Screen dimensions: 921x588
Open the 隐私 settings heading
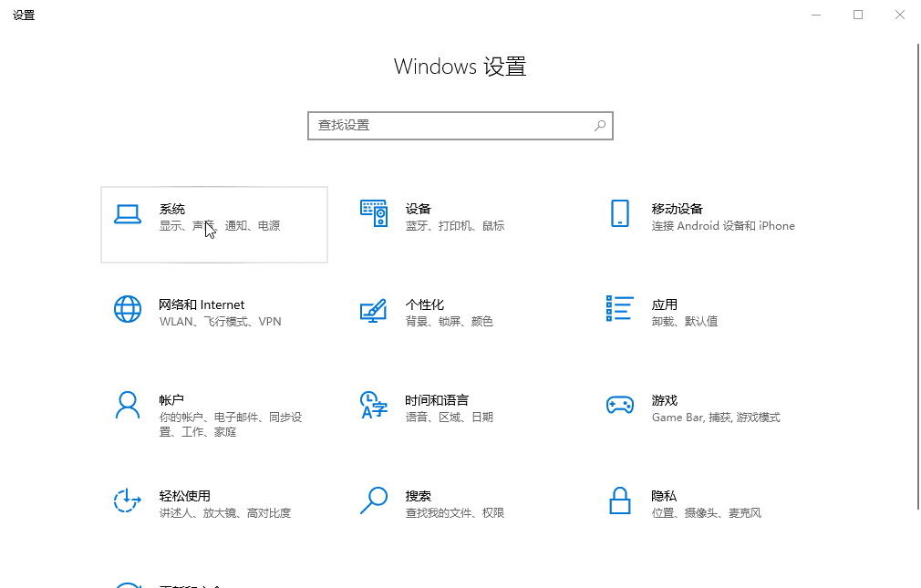664,496
